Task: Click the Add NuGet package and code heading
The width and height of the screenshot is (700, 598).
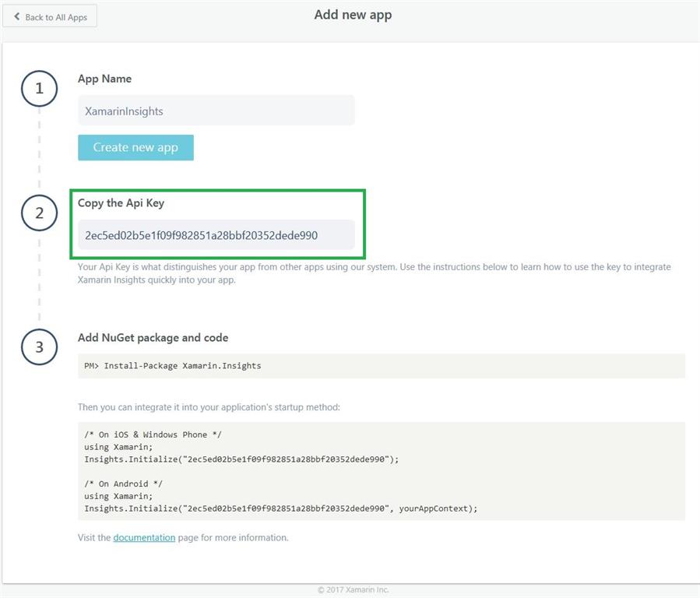Action: (153, 337)
